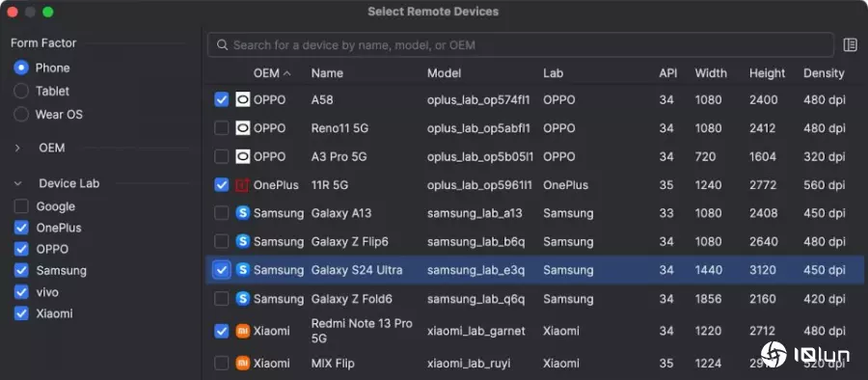This screenshot has height=380, width=868.
Task: Click the OnePlus logo on 11R 5G row
Action: point(242,185)
